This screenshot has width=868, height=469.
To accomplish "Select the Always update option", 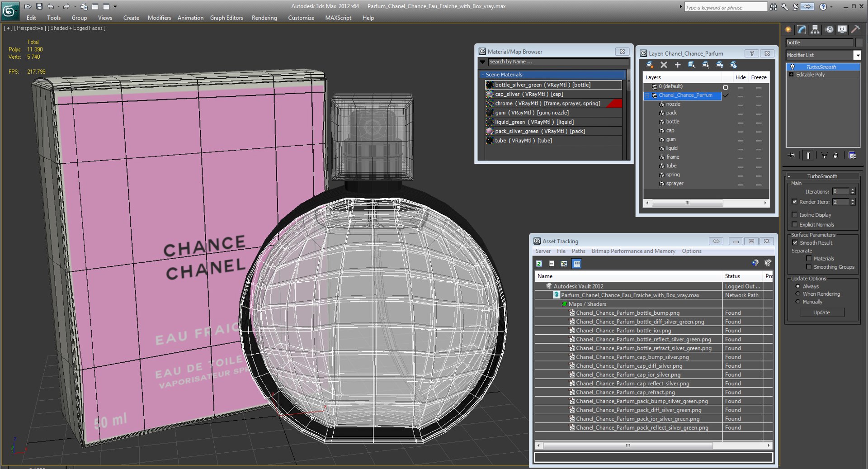I will pos(798,286).
